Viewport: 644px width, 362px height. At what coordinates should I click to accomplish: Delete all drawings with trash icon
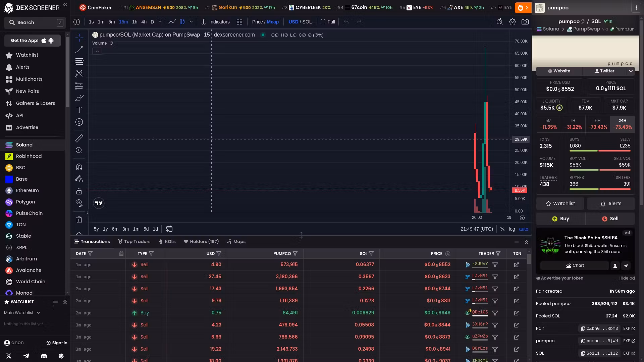pos(79,220)
